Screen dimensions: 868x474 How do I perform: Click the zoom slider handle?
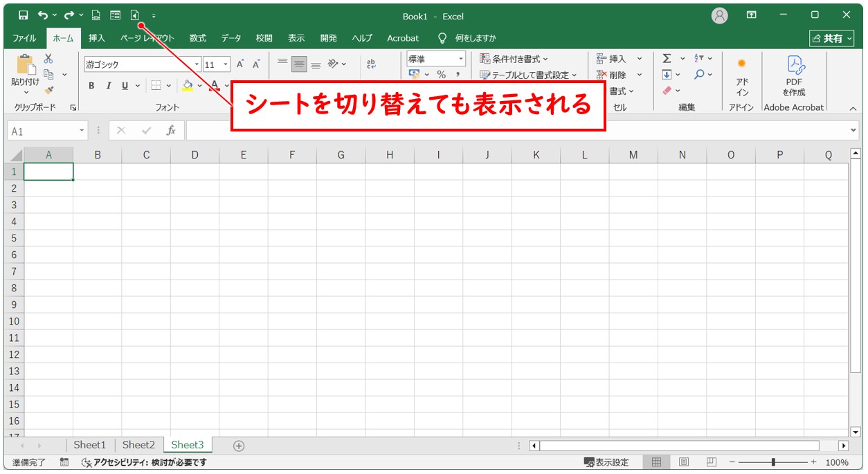[773, 462]
